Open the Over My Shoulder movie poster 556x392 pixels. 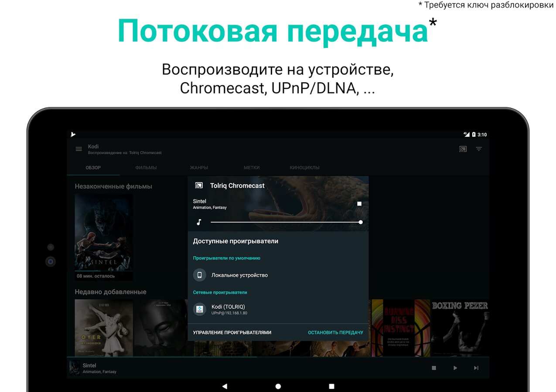(x=104, y=328)
